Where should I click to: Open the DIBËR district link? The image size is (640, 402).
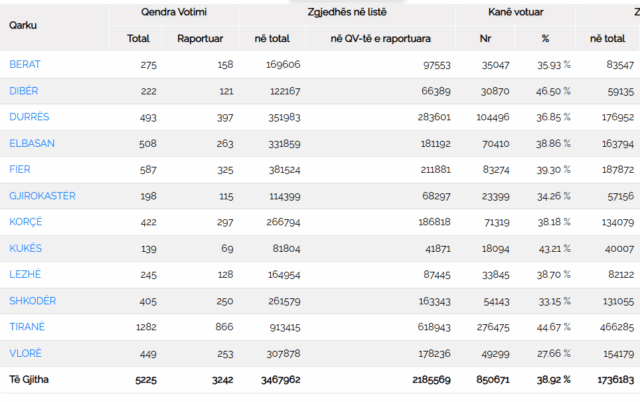[x=24, y=91]
